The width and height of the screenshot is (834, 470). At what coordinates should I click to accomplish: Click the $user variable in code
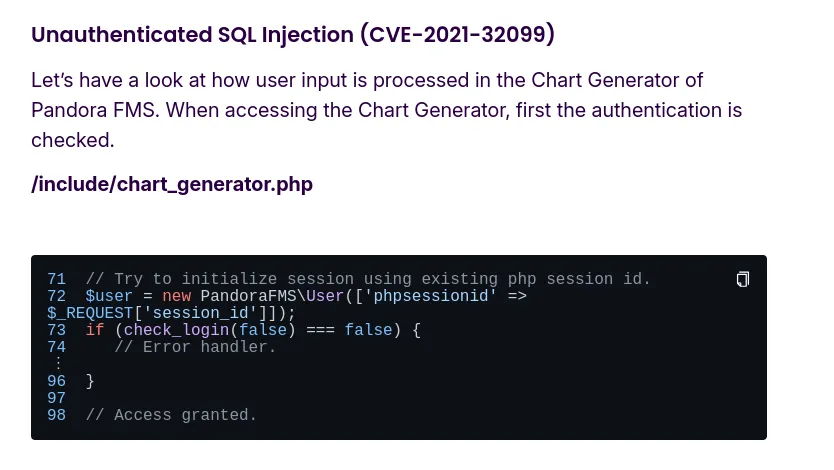pyautogui.click(x=109, y=296)
